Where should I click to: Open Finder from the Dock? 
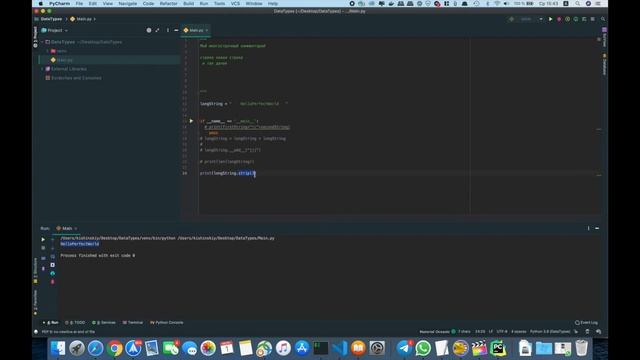[58, 348]
